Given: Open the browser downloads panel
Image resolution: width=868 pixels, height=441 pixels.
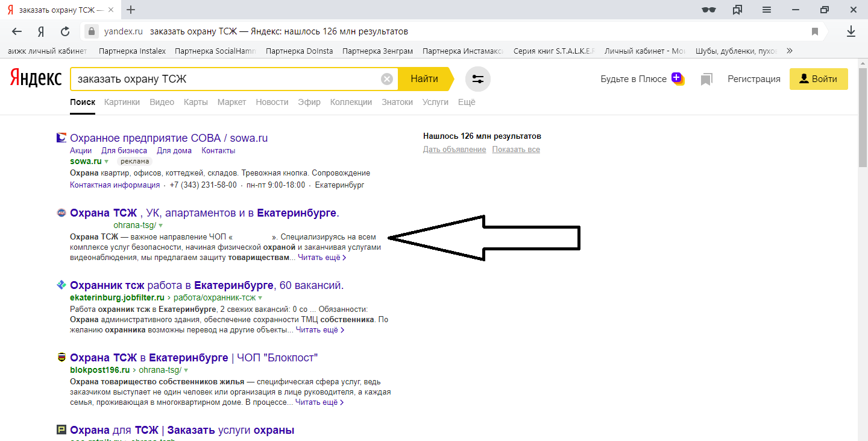Looking at the screenshot, I should 851,31.
